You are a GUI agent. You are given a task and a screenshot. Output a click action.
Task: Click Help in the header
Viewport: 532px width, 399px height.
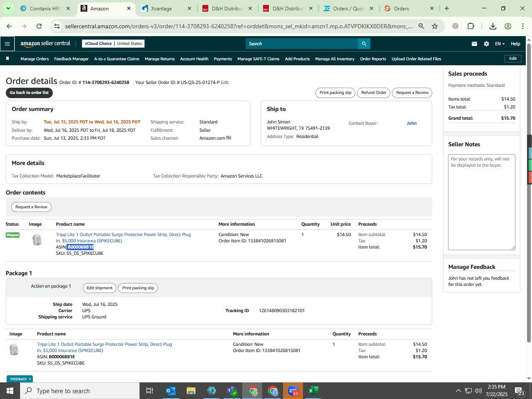point(515,44)
